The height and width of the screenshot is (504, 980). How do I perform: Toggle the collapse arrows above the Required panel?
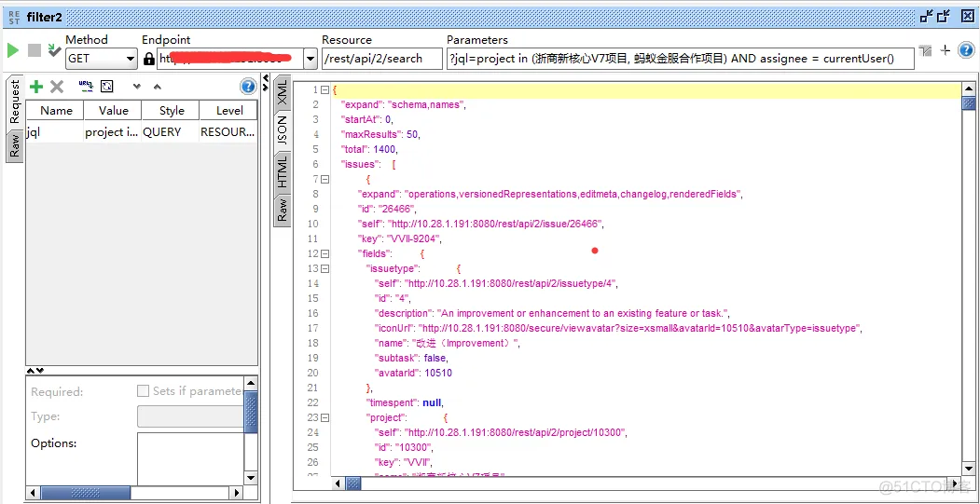tap(35, 371)
